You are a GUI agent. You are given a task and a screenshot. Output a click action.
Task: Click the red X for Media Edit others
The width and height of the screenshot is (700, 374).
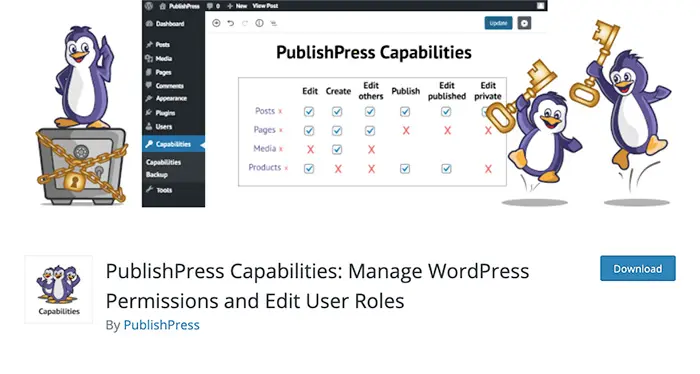click(371, 150)
